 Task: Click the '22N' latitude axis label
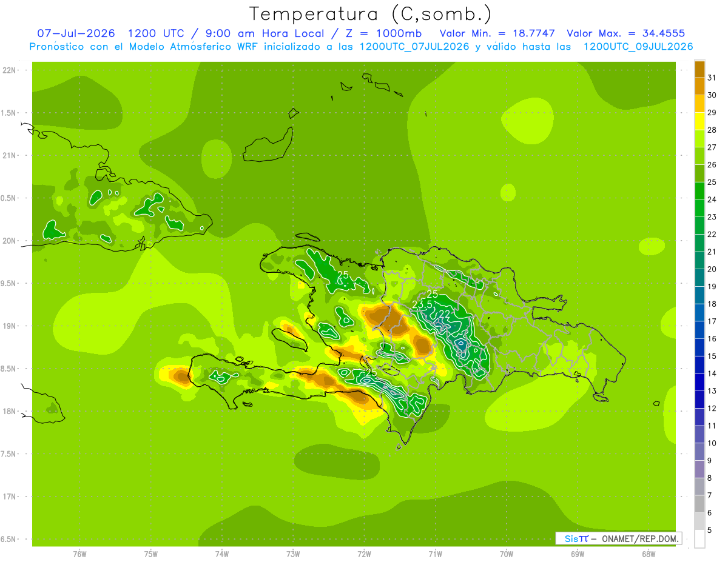tap(10, 70)
